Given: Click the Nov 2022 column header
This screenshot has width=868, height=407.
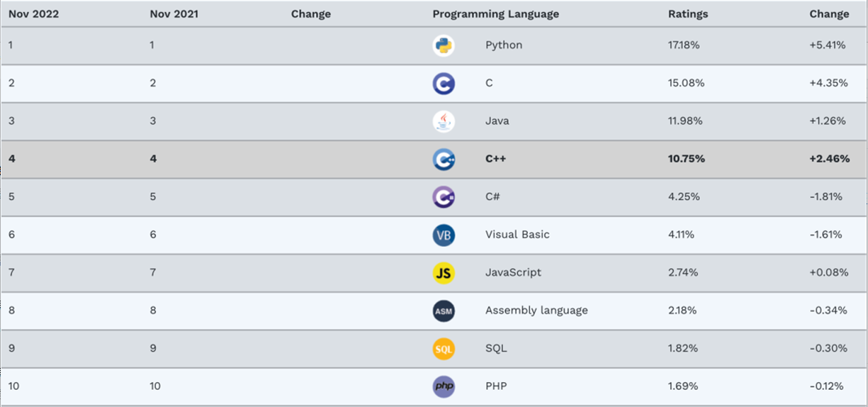Looking at the screenshot, I should pos(33,14).
